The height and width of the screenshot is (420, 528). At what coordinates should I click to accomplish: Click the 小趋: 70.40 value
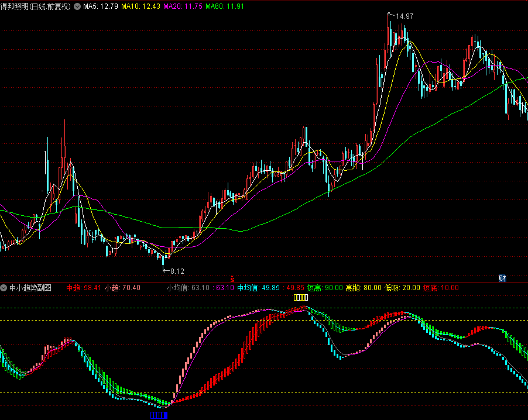coord(122,288)
